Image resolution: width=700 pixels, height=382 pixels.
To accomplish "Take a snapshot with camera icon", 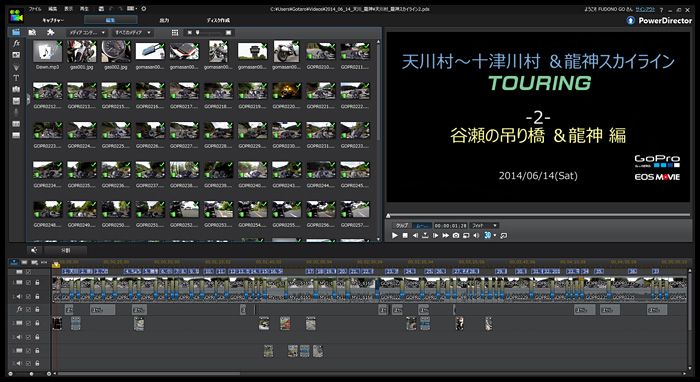I will pyautogui.click(x=456, y=235).
